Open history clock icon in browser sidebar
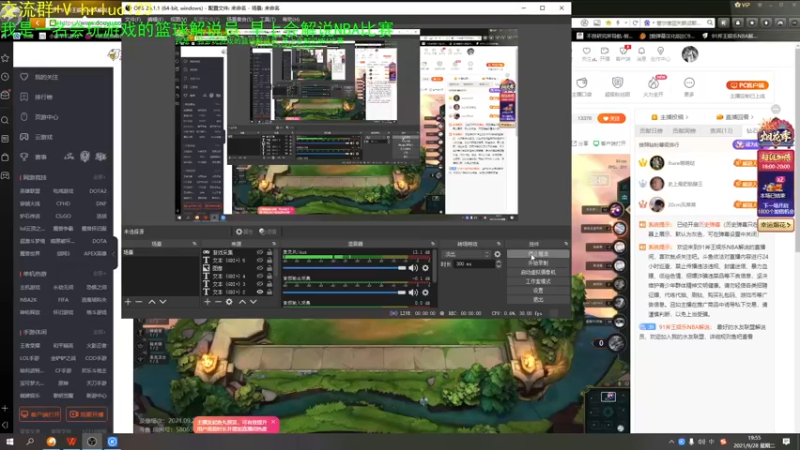Screen dimensions: 800x450 click(x=5, y=77)
